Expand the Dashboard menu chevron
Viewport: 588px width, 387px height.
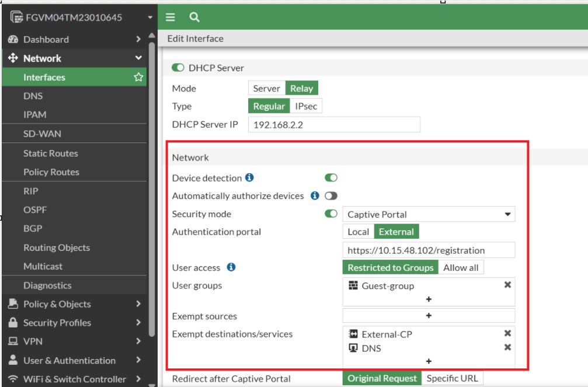(138, 39)
